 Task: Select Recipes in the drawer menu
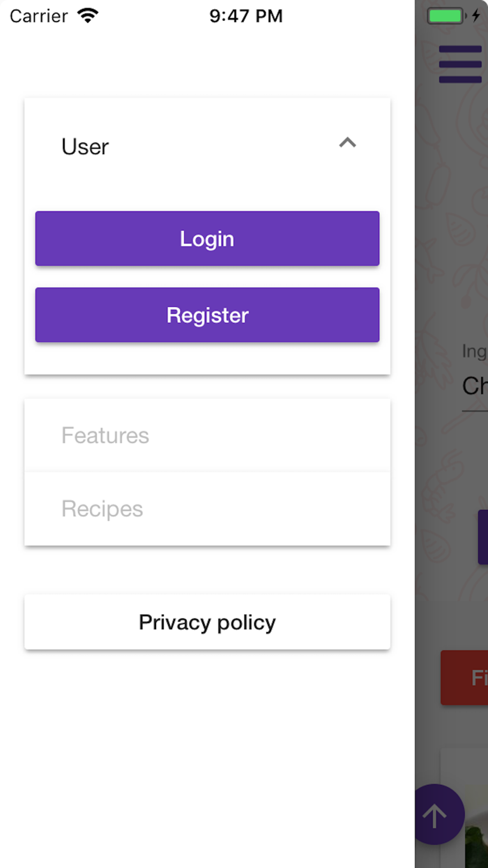coord(102,509)
